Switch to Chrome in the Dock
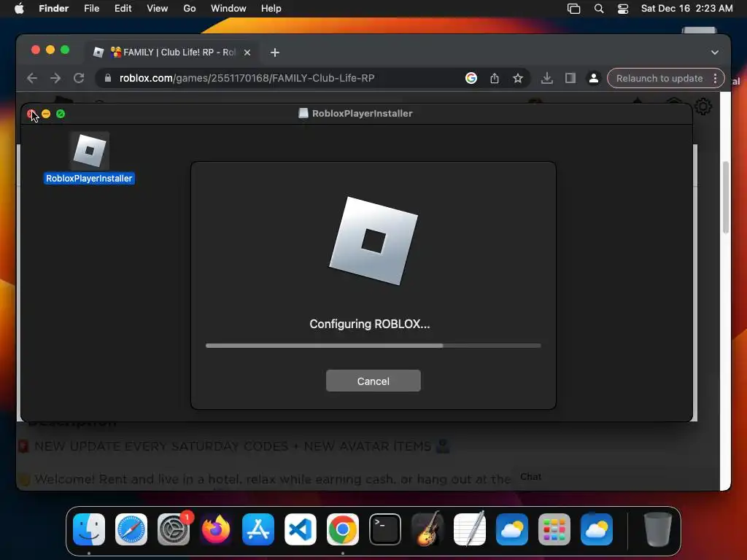747x560 pixels. [343, 529]
